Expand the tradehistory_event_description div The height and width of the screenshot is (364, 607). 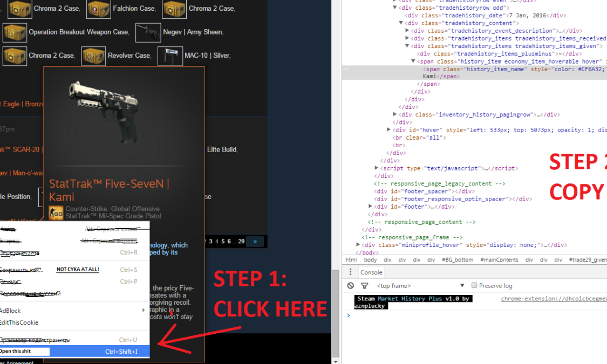(407, 30)
